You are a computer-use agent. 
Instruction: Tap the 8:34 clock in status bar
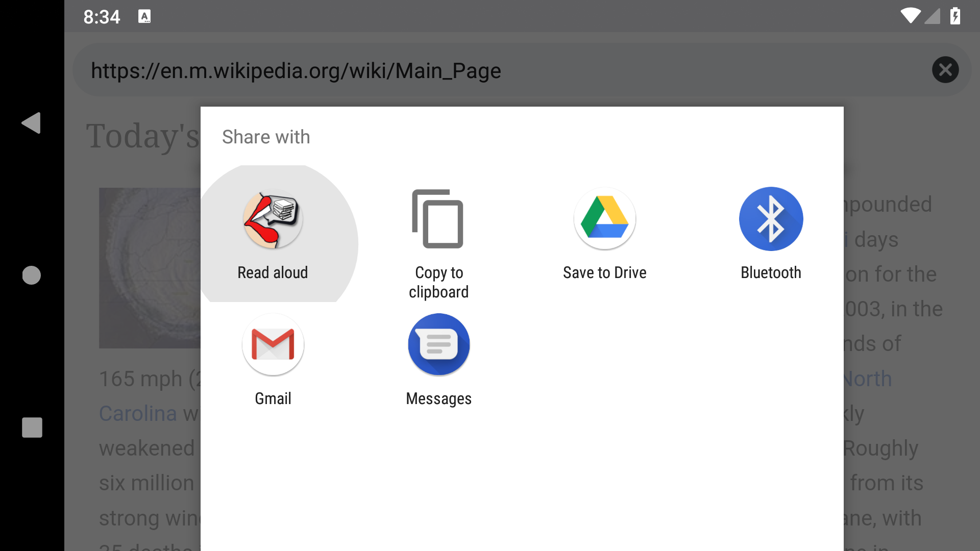102,17
